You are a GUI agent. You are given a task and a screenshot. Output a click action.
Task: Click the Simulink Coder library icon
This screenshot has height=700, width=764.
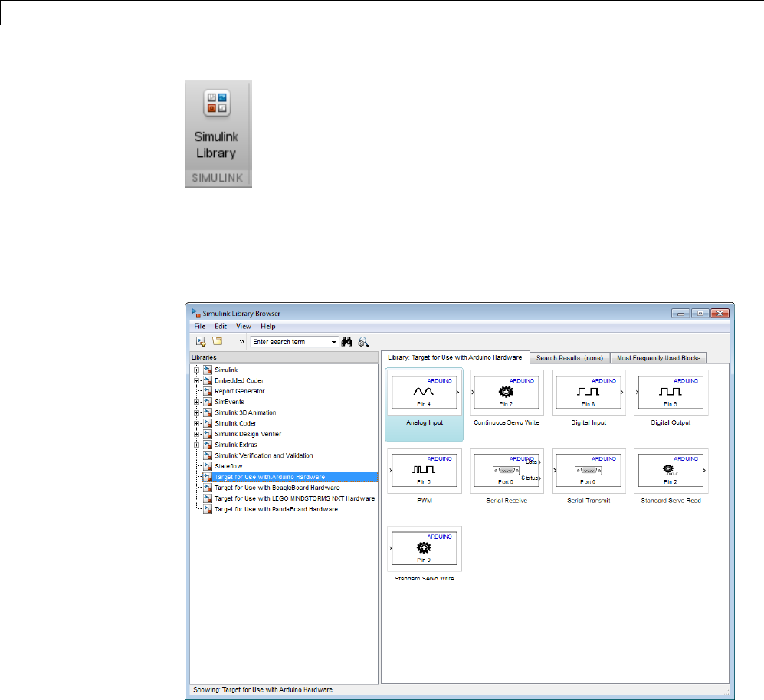(208, 423)
